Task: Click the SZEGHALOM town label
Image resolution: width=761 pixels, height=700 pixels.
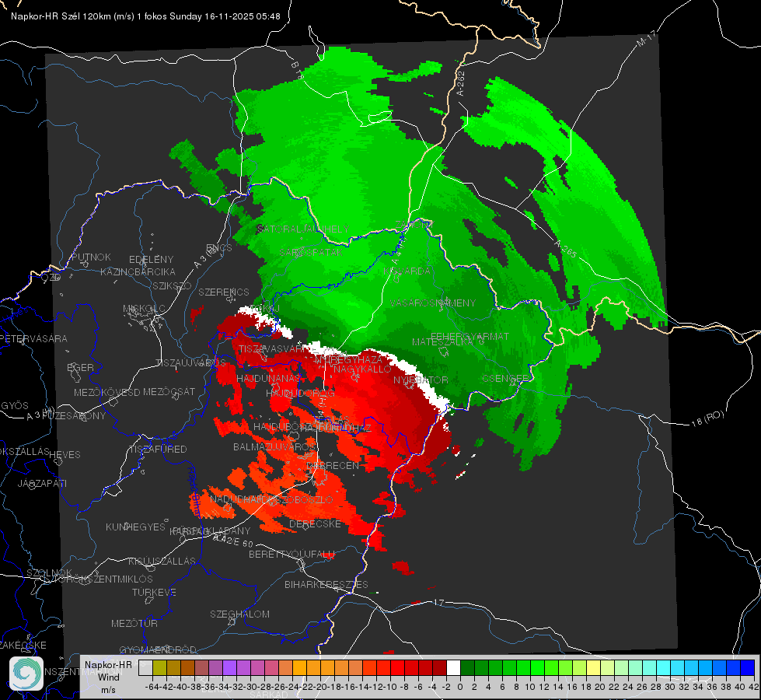Action: click(x=239, y=614)
